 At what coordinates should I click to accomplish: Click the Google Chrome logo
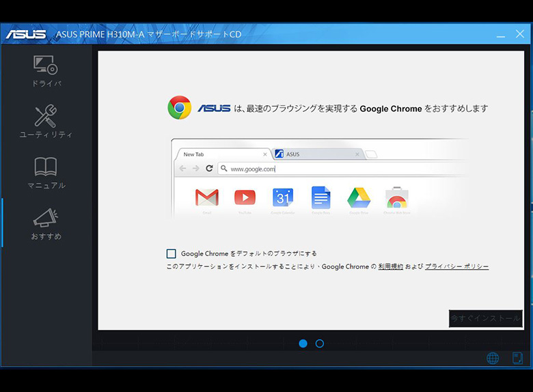point(180,108)
